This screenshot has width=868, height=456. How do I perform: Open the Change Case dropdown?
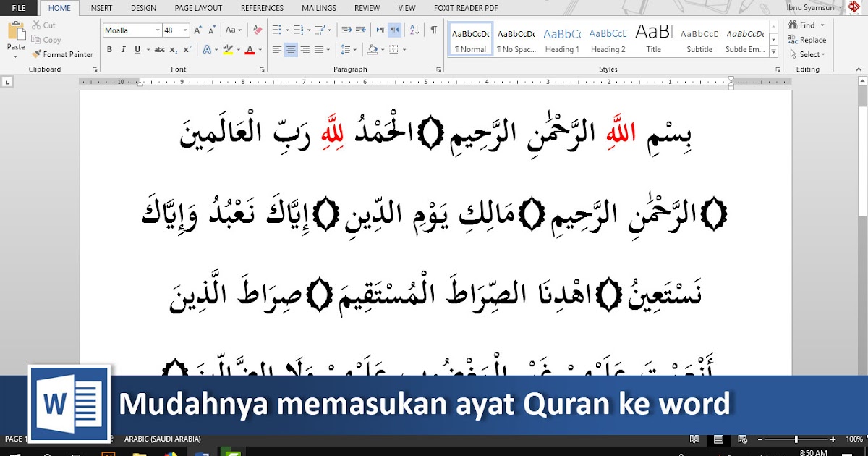coord(233,30)
